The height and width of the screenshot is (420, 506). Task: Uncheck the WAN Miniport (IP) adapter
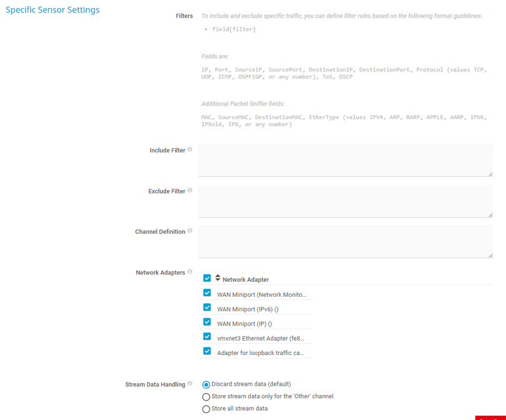pyautogui.click(x=207, y=321)
